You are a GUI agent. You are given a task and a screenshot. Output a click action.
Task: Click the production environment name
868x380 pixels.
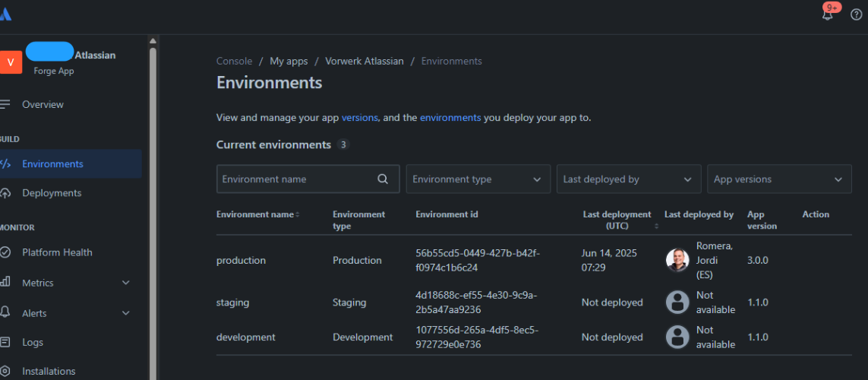tap(241, 260)
